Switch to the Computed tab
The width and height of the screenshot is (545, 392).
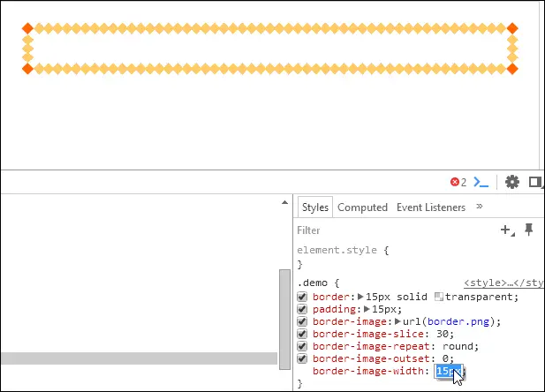coord(362,207)
